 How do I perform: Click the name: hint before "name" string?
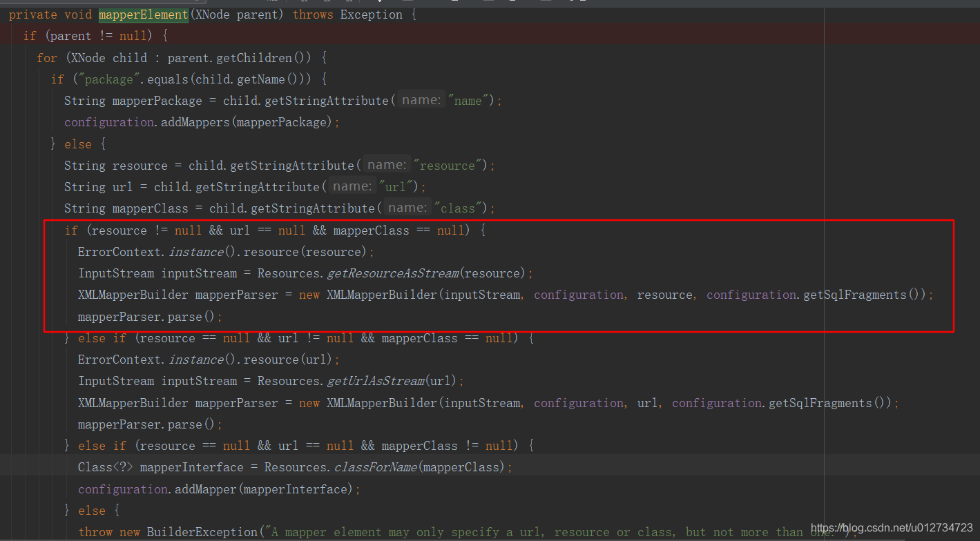point(420,100)
